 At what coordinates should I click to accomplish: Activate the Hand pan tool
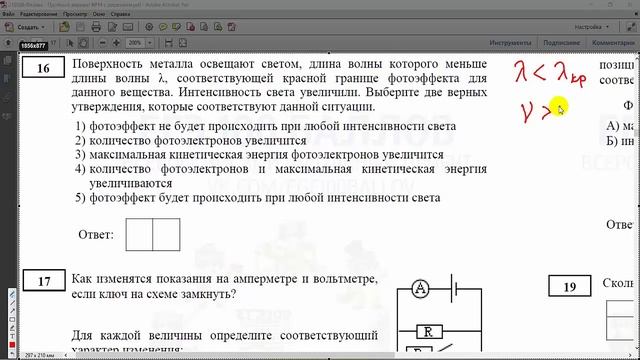click(83, 43)
